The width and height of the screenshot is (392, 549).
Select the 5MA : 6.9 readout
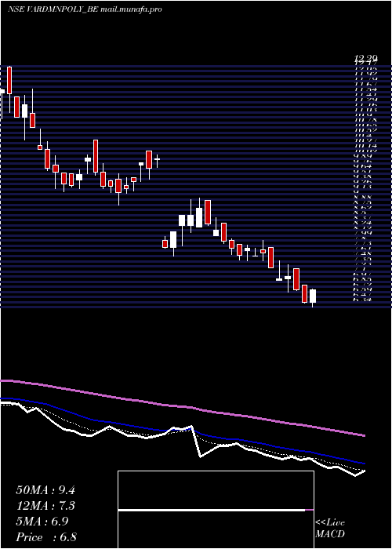pos(42,522)
